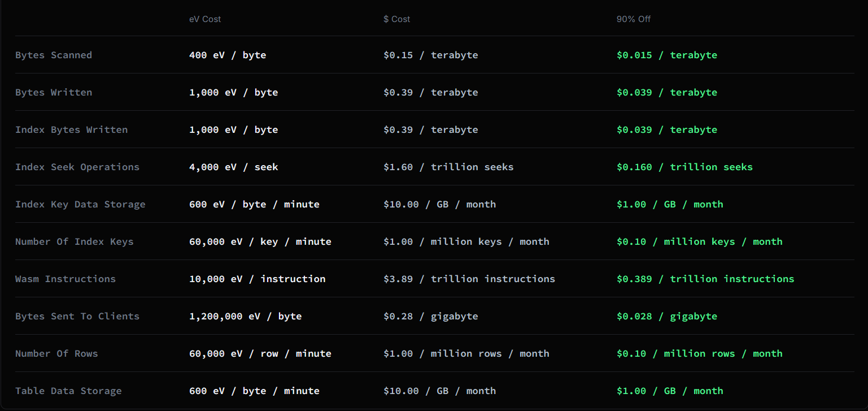Click the $0.389 / trillion instructions price

coord(702,279)
